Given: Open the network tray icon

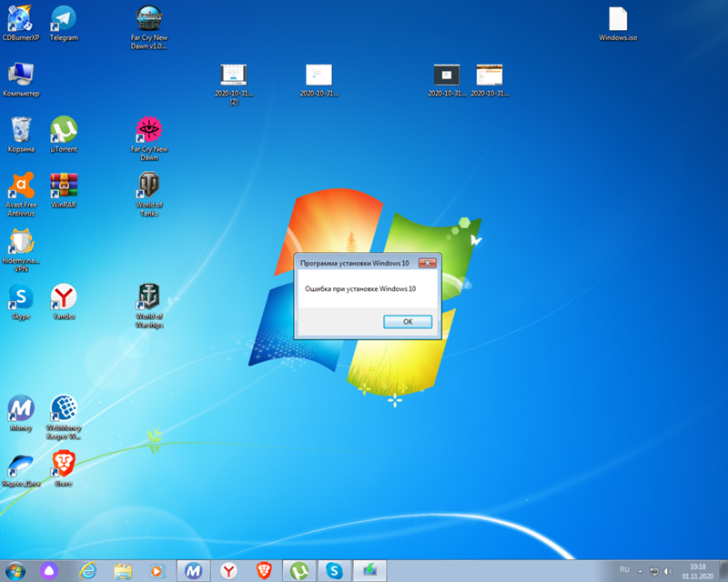Looking at the screenshot, I should (653, 571).
